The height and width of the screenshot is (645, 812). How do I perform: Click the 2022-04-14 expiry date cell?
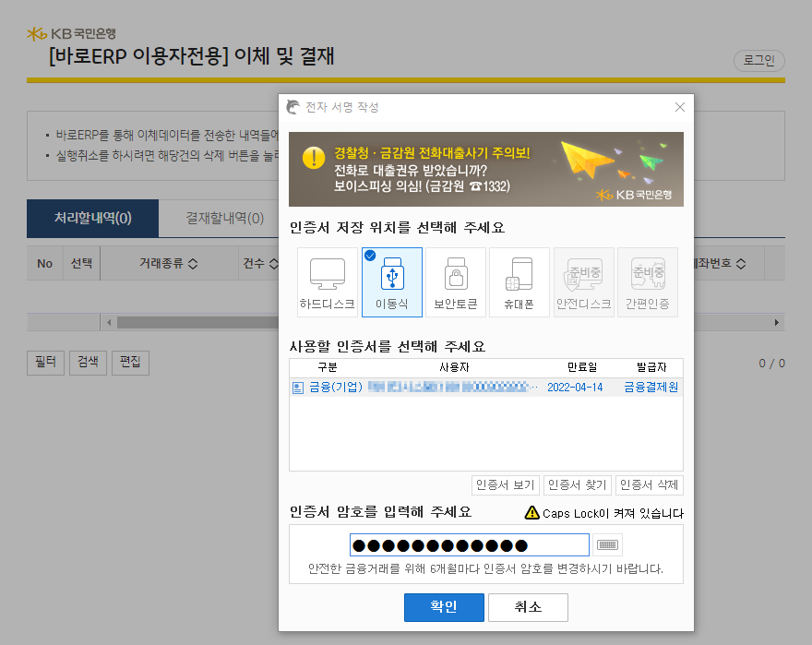coord(575,388)
